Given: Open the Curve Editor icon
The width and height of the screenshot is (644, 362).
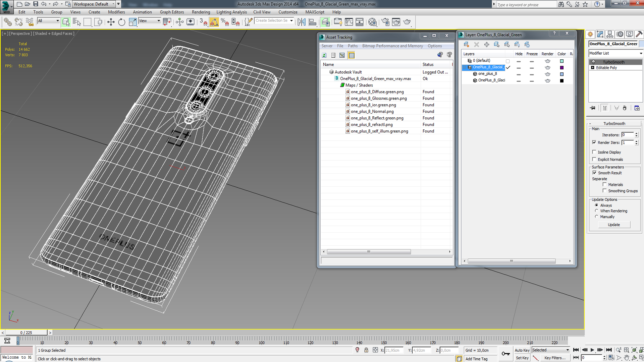Looking at the screenshot, I should [x=349, y=22].
